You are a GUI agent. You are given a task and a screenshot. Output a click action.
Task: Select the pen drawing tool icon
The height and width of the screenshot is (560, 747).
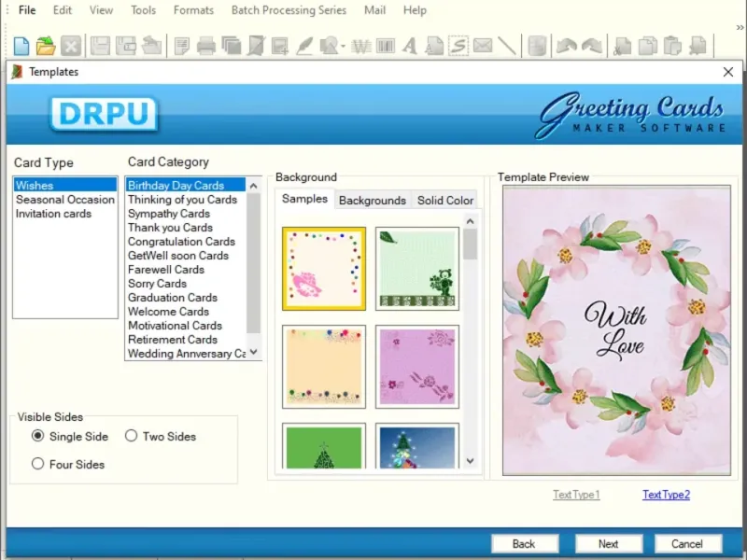point(304,46)
